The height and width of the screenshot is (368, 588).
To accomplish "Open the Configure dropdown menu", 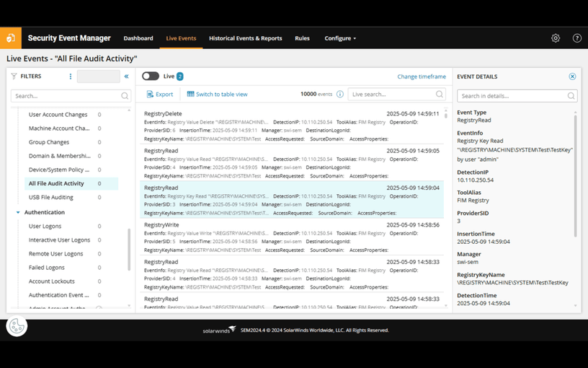I will pos(340,38).
